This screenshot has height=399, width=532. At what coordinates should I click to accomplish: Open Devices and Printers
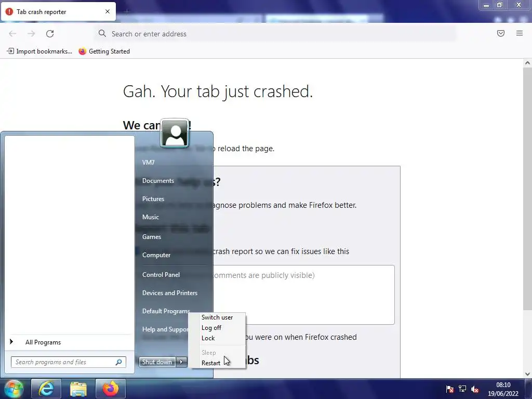(x=170, y=293)
